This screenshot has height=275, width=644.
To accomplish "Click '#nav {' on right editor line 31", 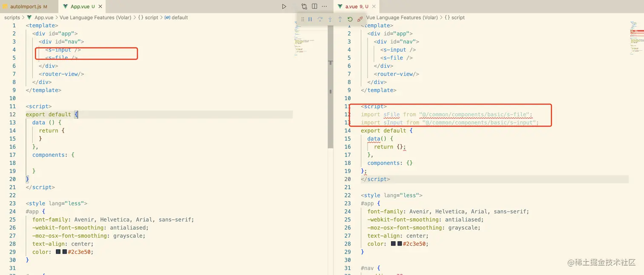I will point(371,268).
